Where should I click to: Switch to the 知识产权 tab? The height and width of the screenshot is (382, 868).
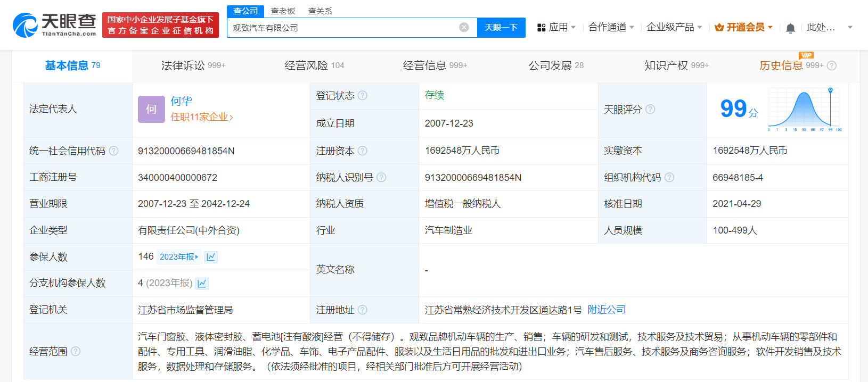click(676, 65)
